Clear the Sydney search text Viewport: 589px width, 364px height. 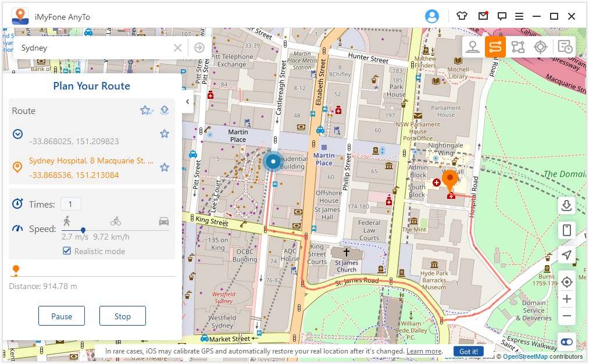178,48
